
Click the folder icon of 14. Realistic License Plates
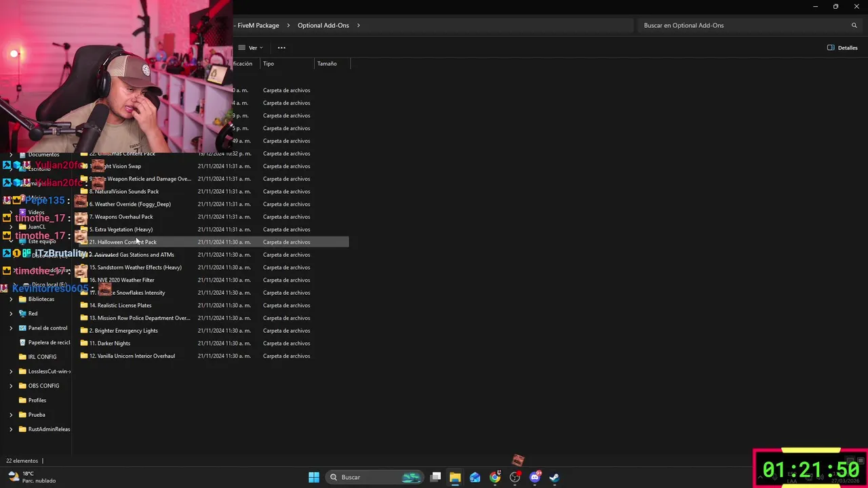coord(84,305)
